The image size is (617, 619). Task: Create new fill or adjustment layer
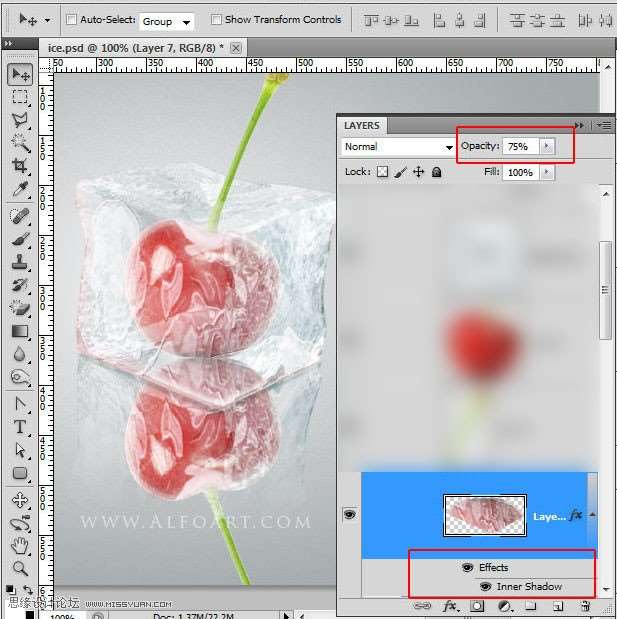tap(504, 606)
